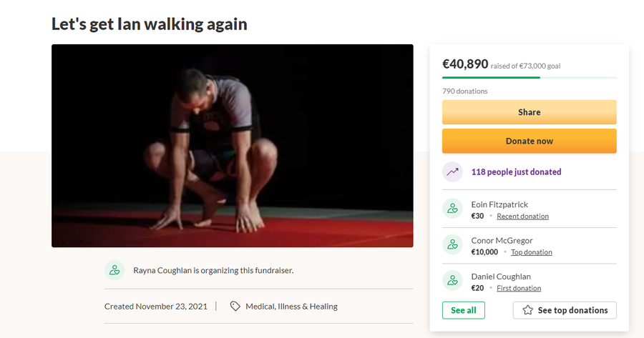Open the Medical, Illness & Healing category
Screen dimensions: 644x338
pos(291,306)
